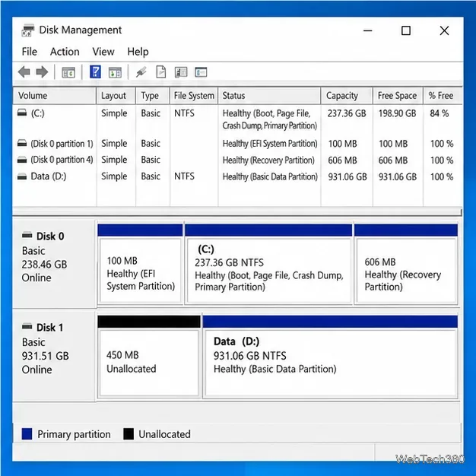Click Healthy (Basic Data Partition) status cell
This screenshot has width=476, height=476.
(270, 176)
